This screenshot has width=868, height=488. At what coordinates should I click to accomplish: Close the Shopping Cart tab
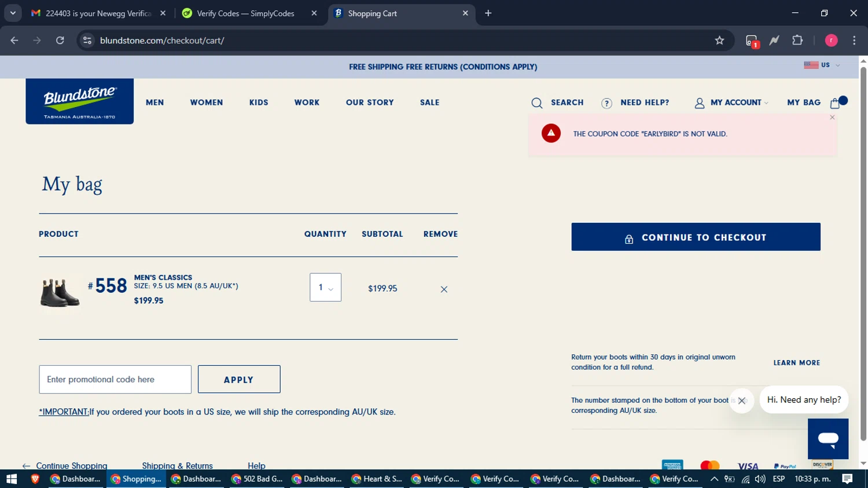(465, 13)
